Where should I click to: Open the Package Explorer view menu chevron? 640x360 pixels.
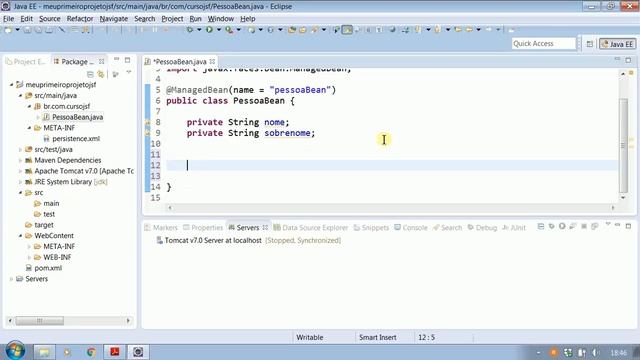129,72
